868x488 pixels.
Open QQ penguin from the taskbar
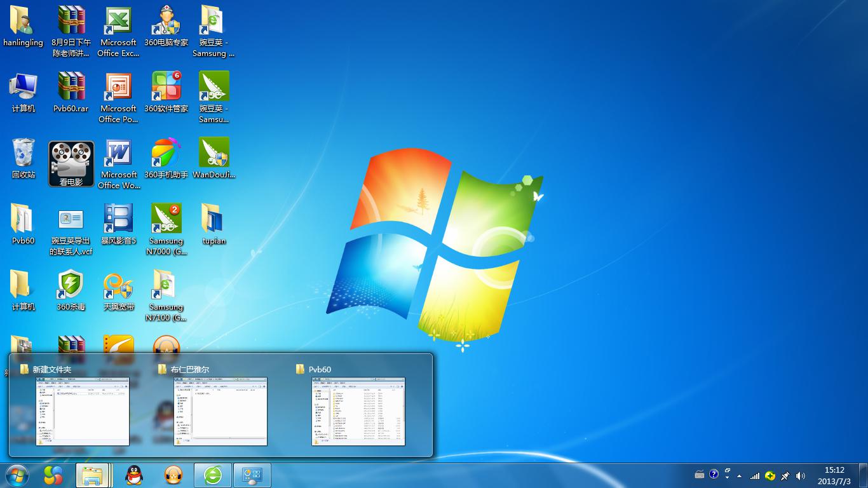pyautogui.click(x=134, y=475)
